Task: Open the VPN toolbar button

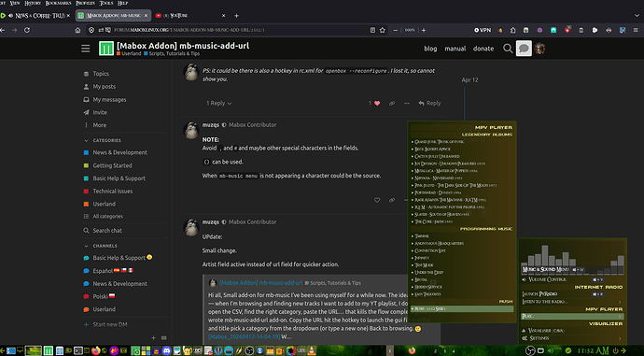Action: tap(483, 30)
